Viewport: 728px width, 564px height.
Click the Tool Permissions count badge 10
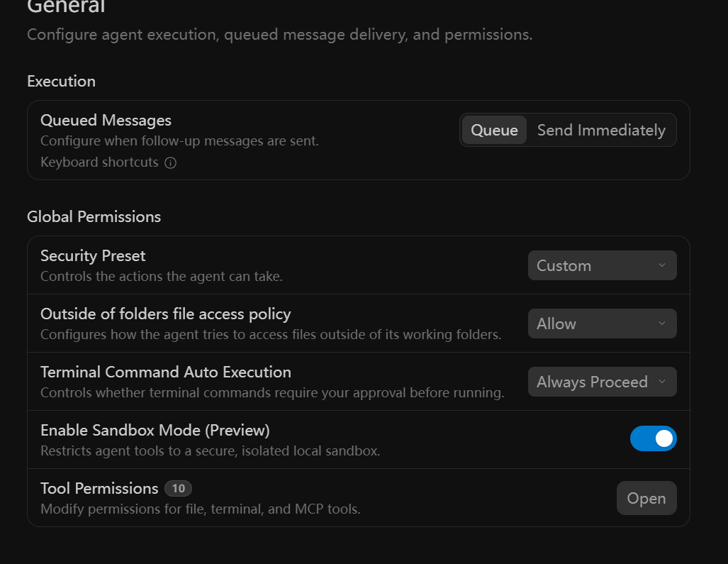coord(179,488)
